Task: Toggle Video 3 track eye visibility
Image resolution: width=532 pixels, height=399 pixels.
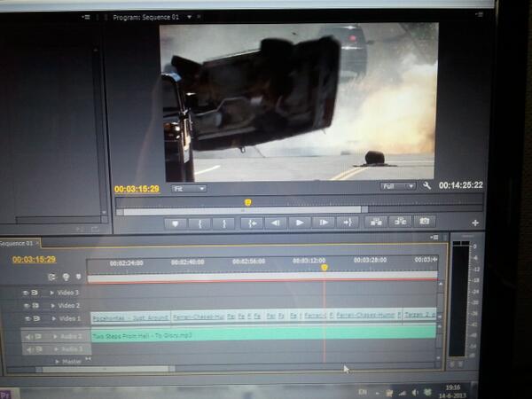Action: pos(26,293)
